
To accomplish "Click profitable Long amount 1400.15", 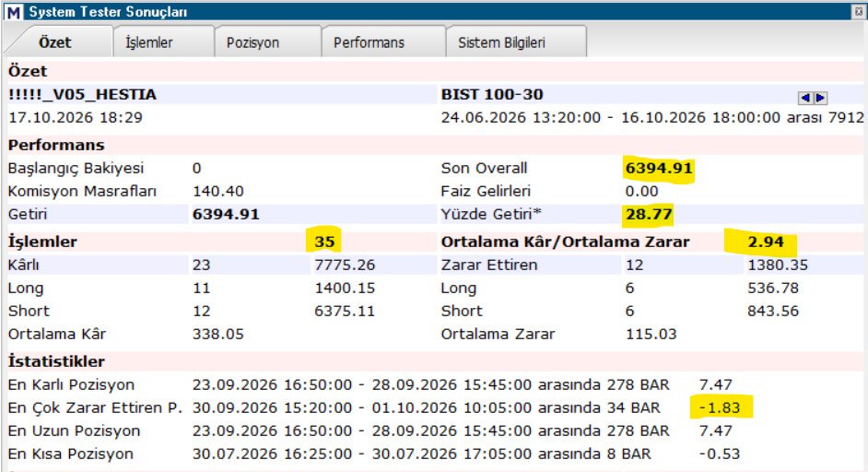I will [x=345, y=288].
